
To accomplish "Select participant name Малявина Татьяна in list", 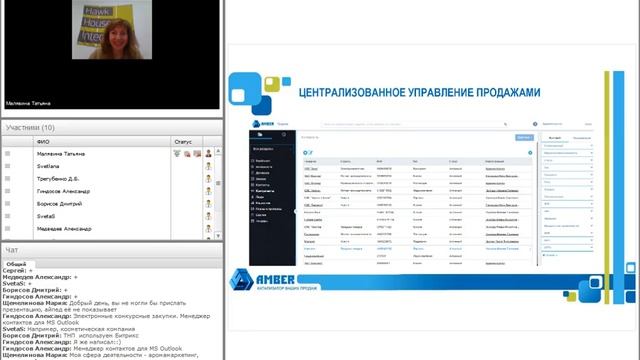I will pyautogui.click(x=61, y=154).
